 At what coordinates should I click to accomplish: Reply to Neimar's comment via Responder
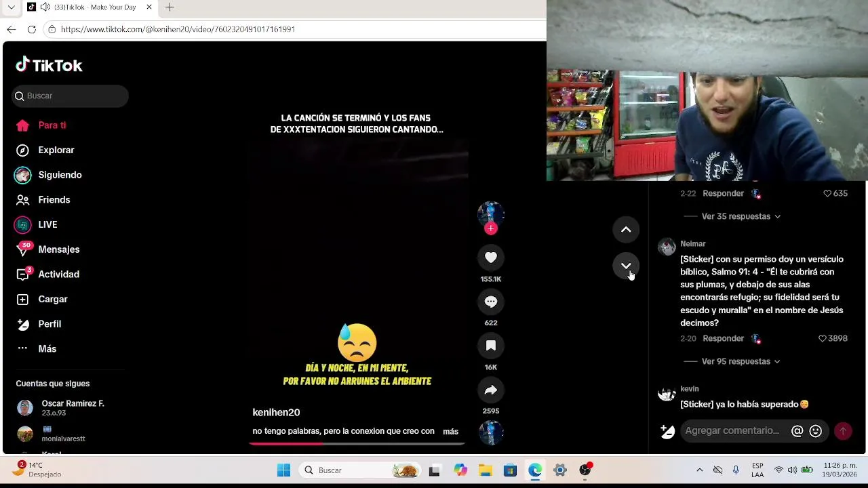(x=723, y=338)
